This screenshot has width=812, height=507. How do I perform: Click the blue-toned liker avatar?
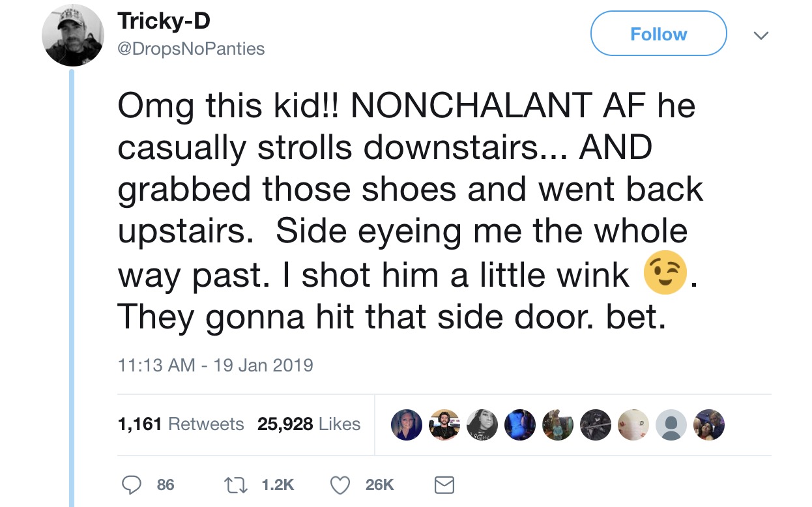click(x=519, y=425)
